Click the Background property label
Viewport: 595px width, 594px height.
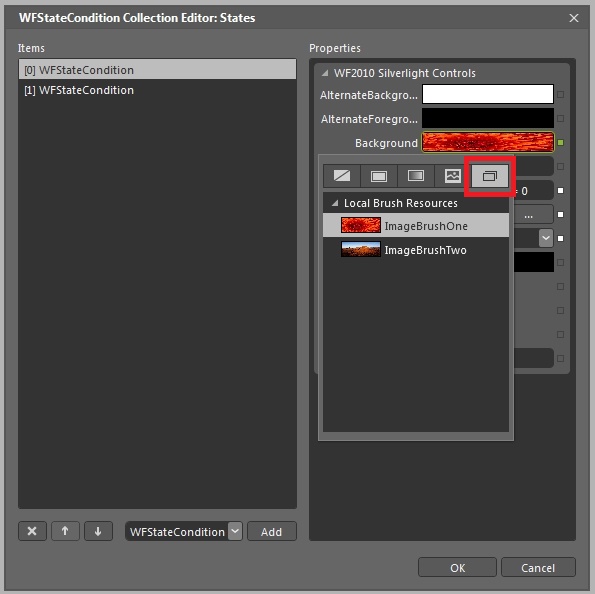(x=386, y=143)
